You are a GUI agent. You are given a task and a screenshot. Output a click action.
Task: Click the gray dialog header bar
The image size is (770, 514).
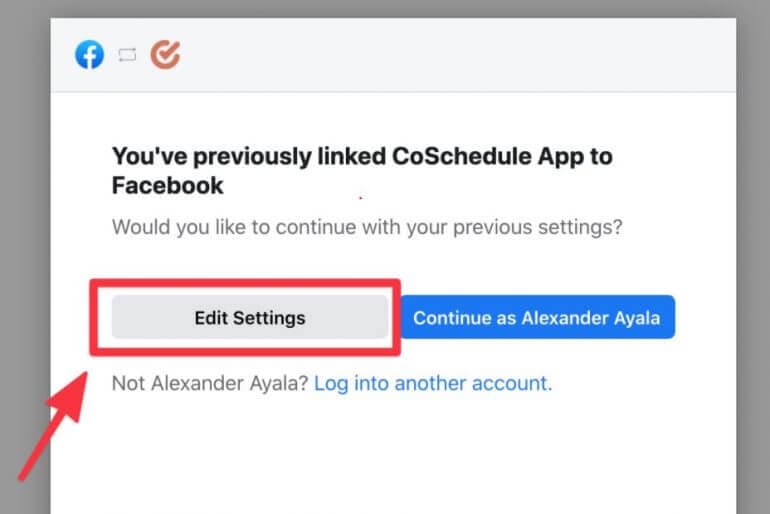393,55
